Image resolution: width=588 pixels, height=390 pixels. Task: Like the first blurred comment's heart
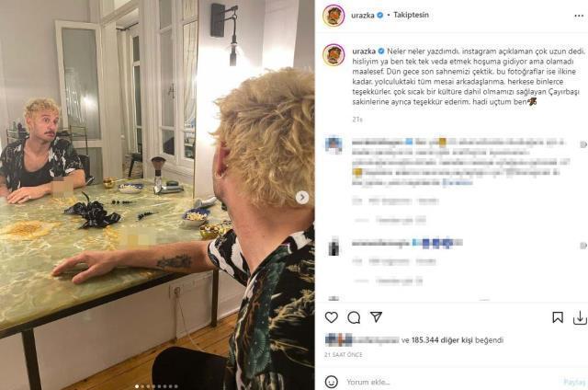click(x=583, y=144)
